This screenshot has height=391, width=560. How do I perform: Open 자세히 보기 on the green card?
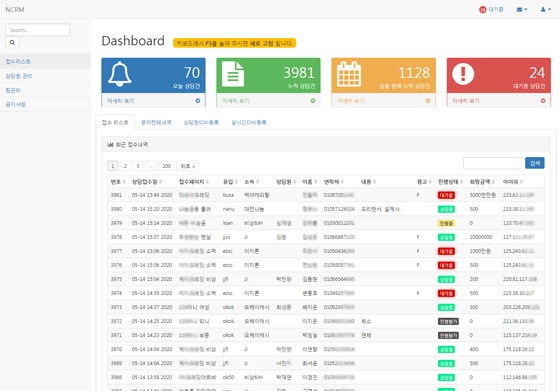pyautogui.click(x=236, y=101)
